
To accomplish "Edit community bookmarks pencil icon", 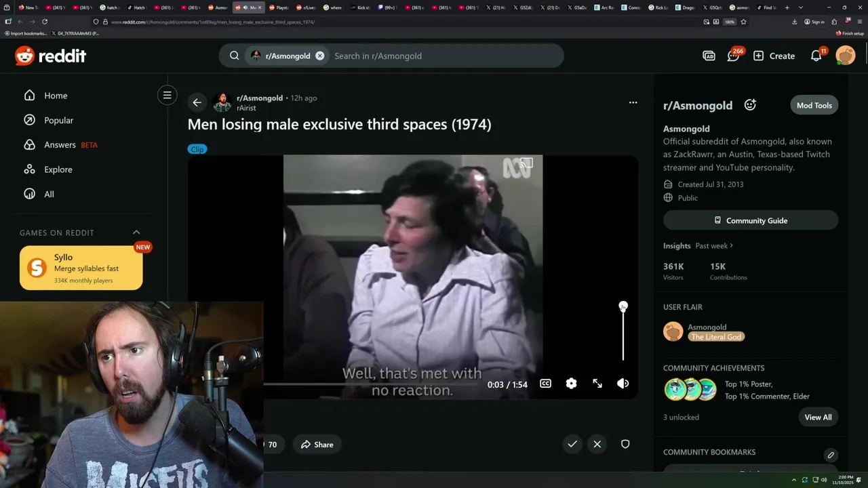I will point(831,455).
